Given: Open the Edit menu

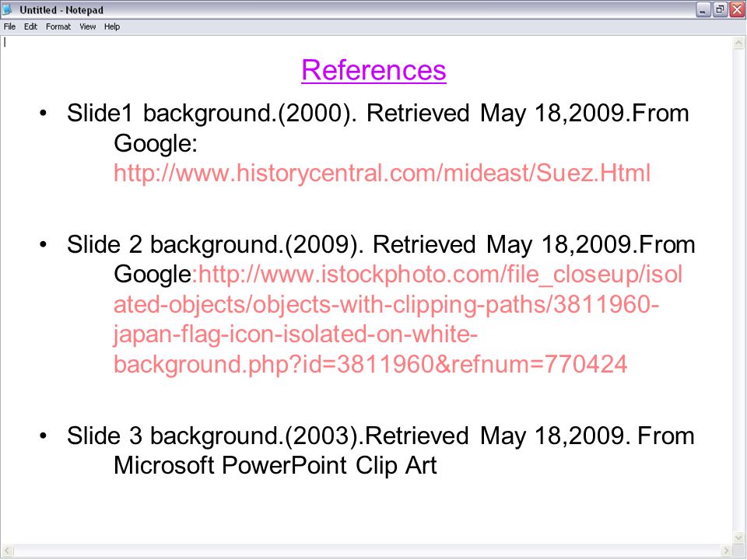Looking at the screenshot, I should coord(30,26).
